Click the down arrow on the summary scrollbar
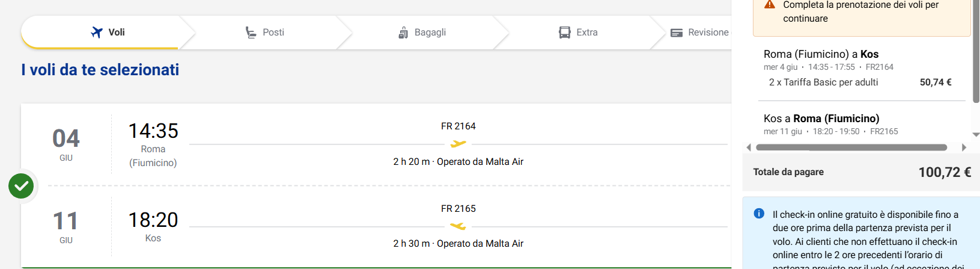The width and height of the screenshot is (980, 269). click(x=976, y=135)
